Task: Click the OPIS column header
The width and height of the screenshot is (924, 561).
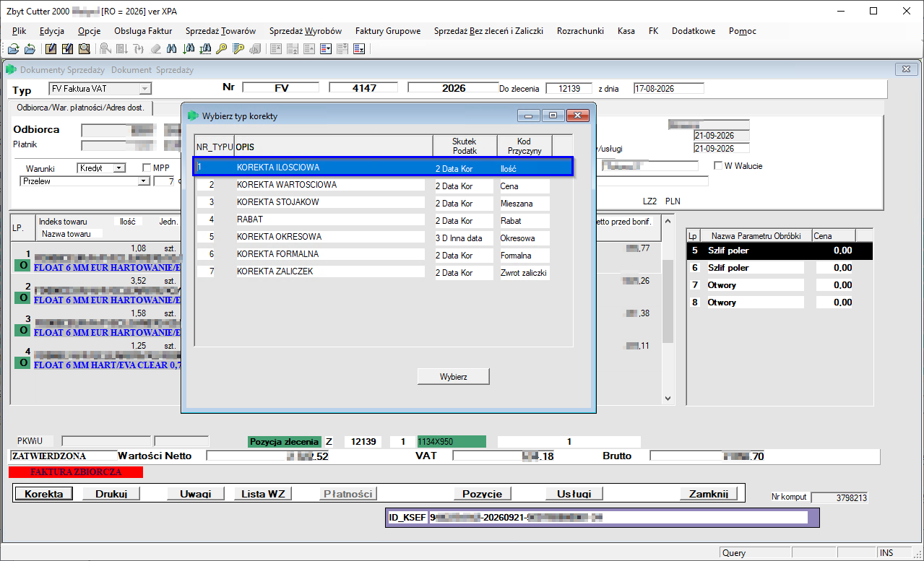Action: coord(333,146)
